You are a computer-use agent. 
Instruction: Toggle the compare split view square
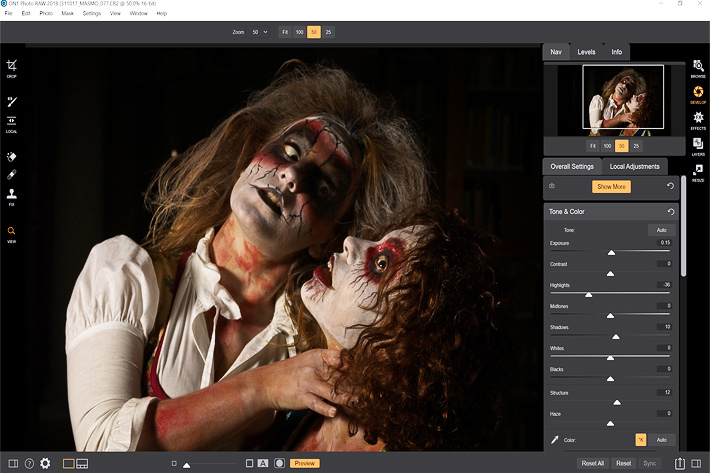coord(249,463)
